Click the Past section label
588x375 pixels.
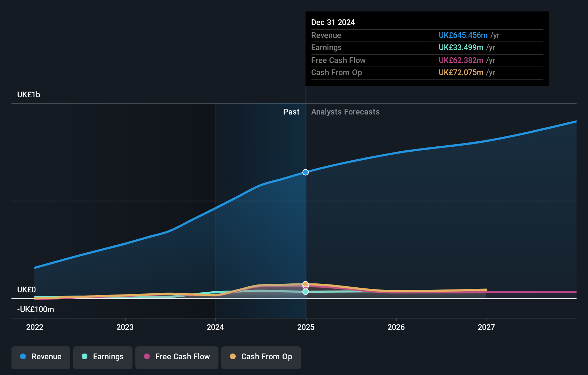[291, 112]
